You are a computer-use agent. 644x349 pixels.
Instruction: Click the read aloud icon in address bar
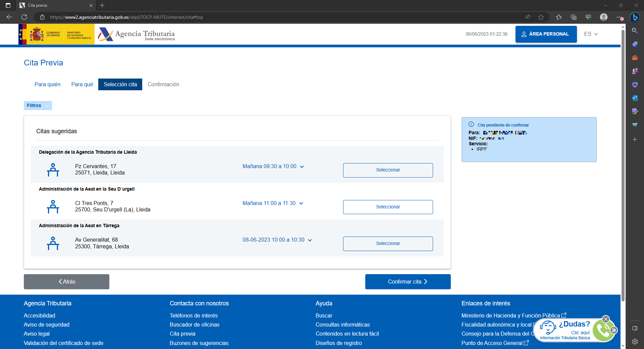click(528, 17)
